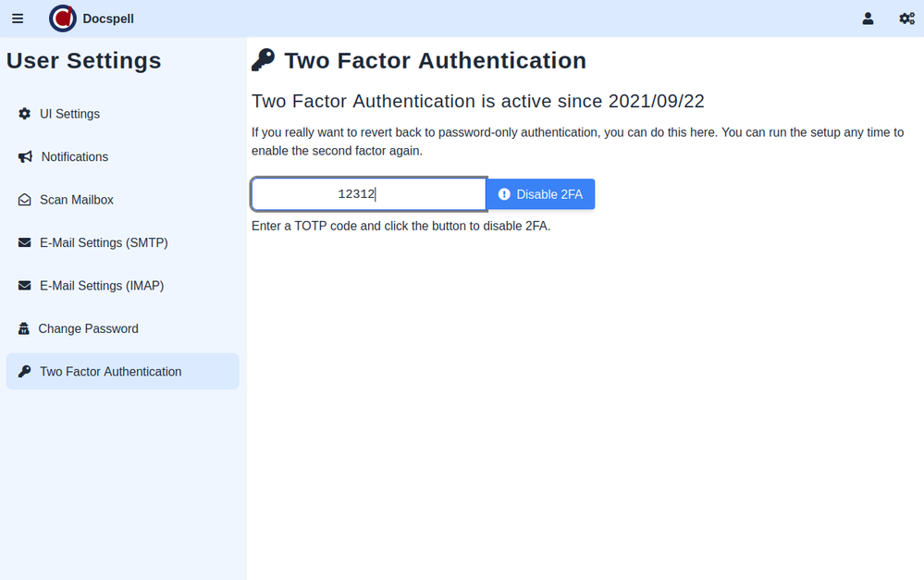Focus the TOTP code input field
Image resolution: width=924 pixels, height=580 pixels.
368,194
